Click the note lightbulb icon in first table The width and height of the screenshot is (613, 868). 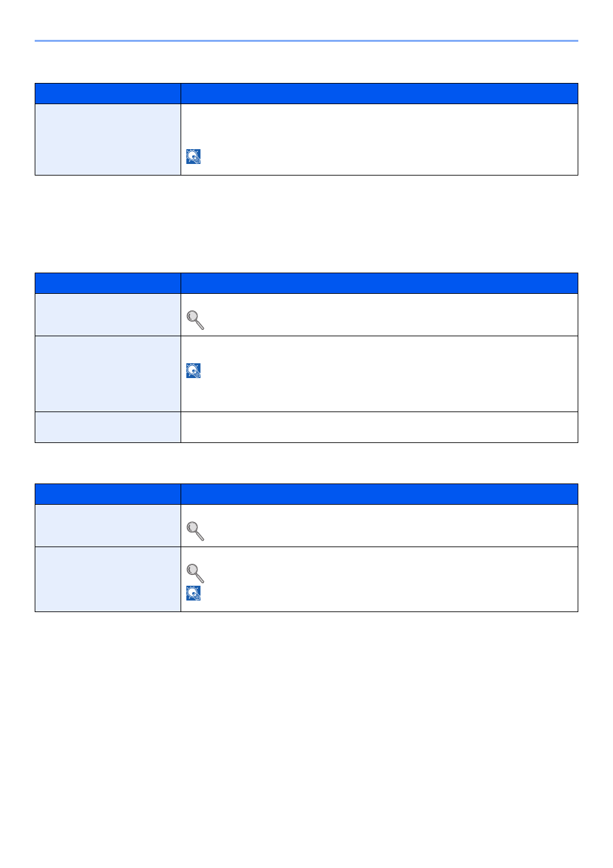(x=193, y=157)
